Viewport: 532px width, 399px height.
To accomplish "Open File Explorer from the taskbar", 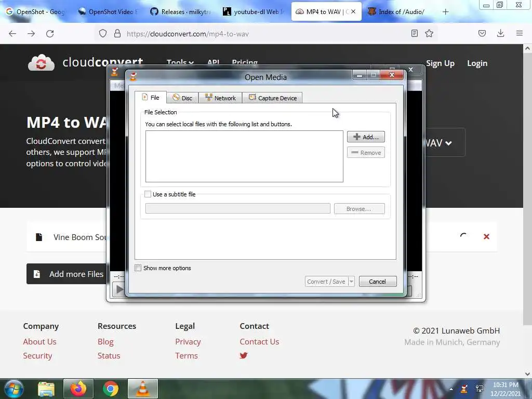I will coord(46,389).
